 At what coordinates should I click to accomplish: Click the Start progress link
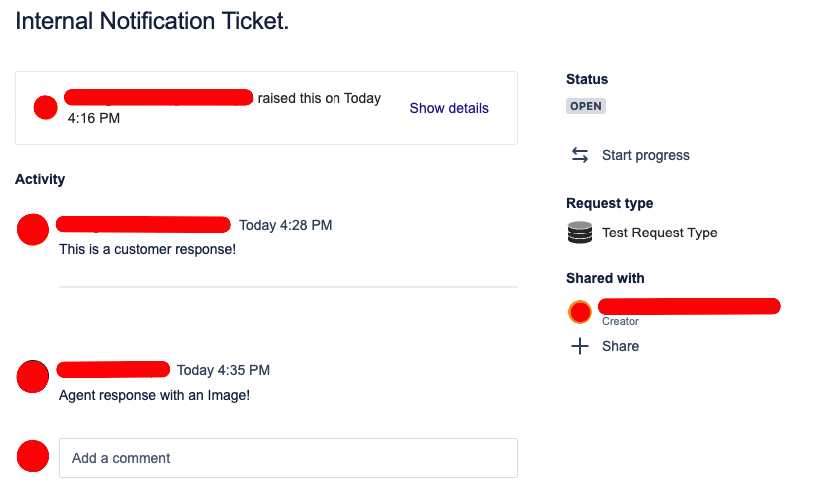pos(645,155)
